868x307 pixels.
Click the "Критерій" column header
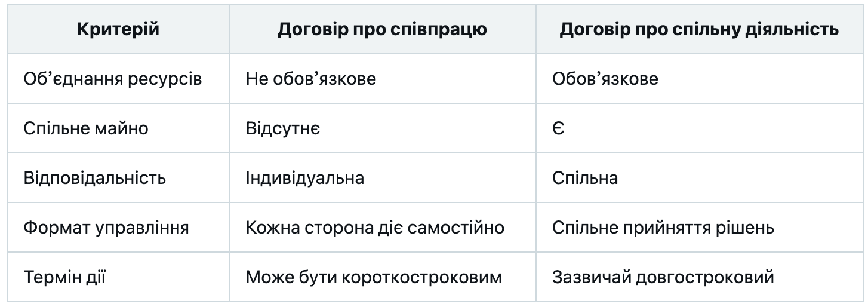click(118, 30)
